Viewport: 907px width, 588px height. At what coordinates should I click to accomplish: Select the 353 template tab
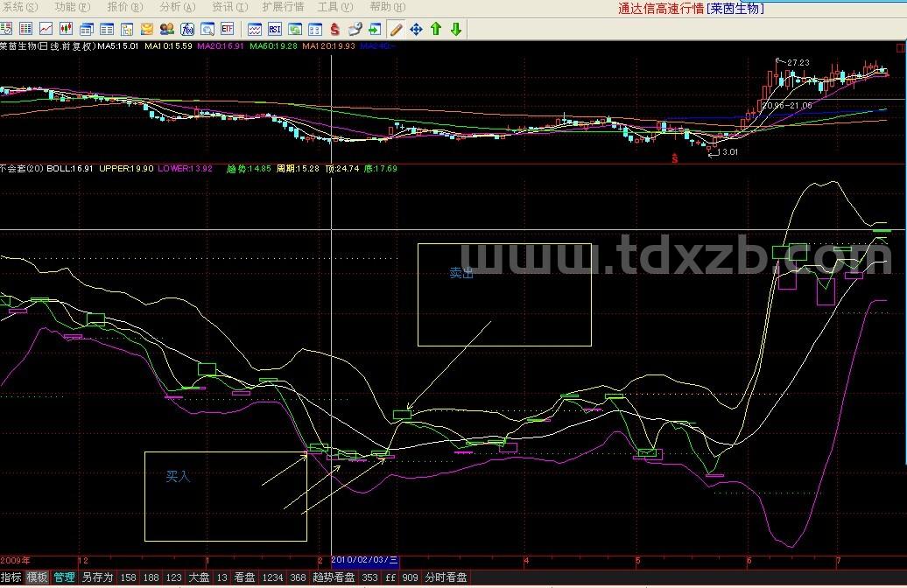click(x=369, y=577)
